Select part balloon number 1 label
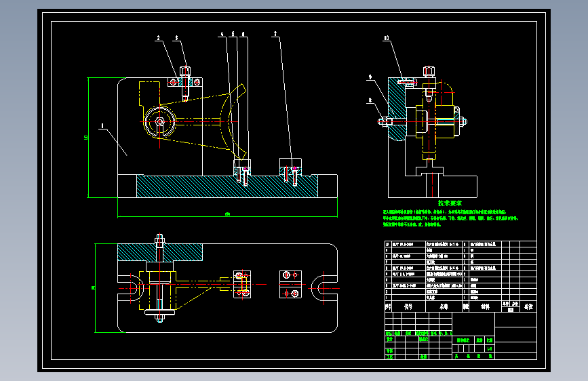Image resolution: width=588 pixels, height=381 pixels. 102,125
